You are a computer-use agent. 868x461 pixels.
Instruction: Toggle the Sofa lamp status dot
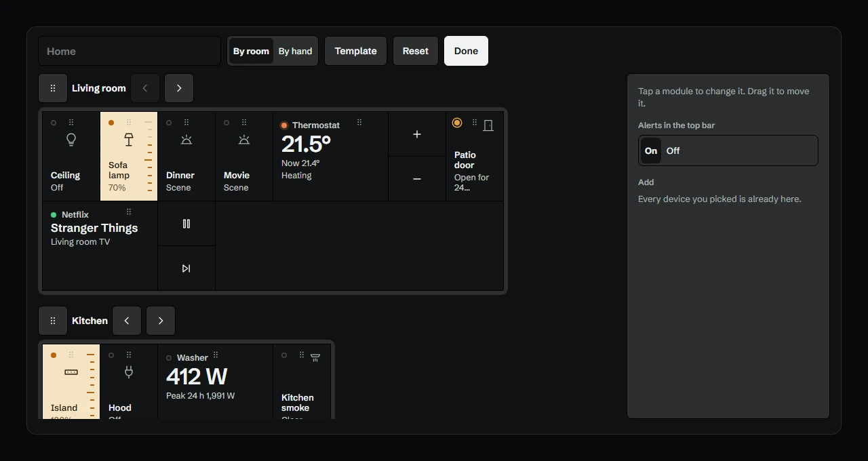click(111, 123)
